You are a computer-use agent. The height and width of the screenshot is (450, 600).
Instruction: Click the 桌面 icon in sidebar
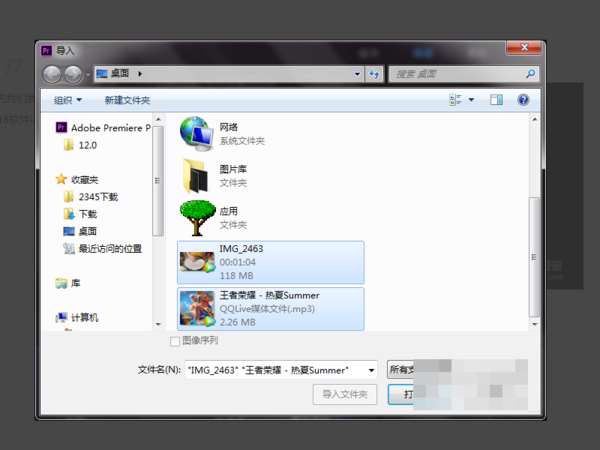(x=69, y=231)
